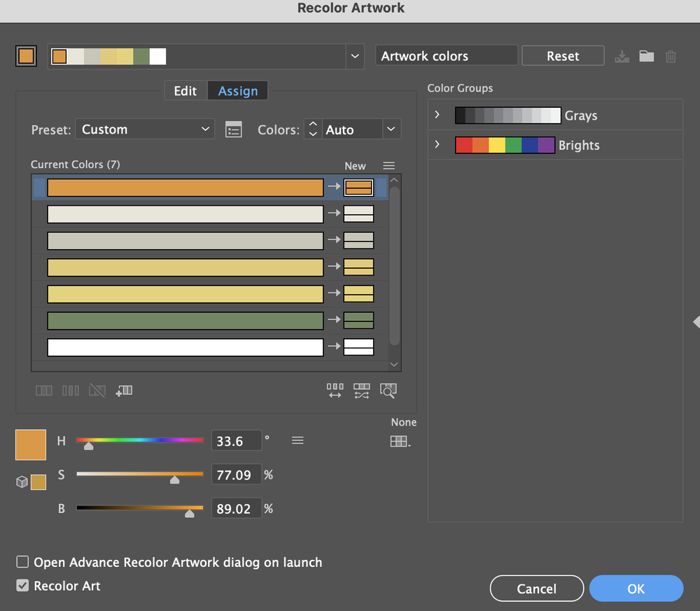Viewport: 700px width, 611px height.
Task: Create a new color group with folder icon
Action: pos(646,56)
